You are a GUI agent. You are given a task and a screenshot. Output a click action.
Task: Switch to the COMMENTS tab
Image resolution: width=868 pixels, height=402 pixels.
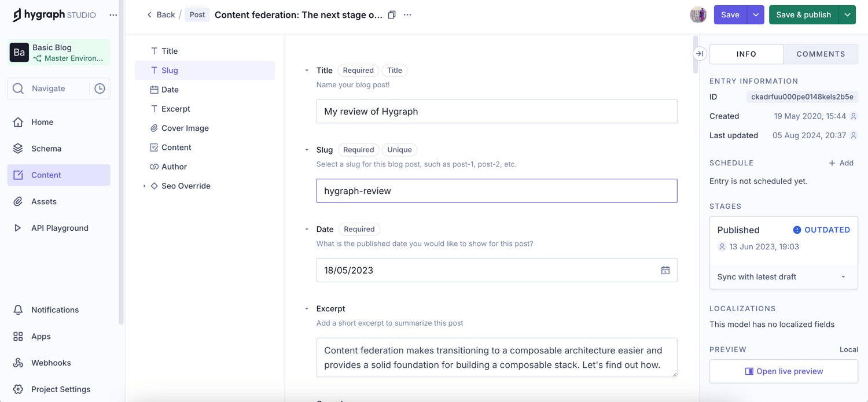821,54
